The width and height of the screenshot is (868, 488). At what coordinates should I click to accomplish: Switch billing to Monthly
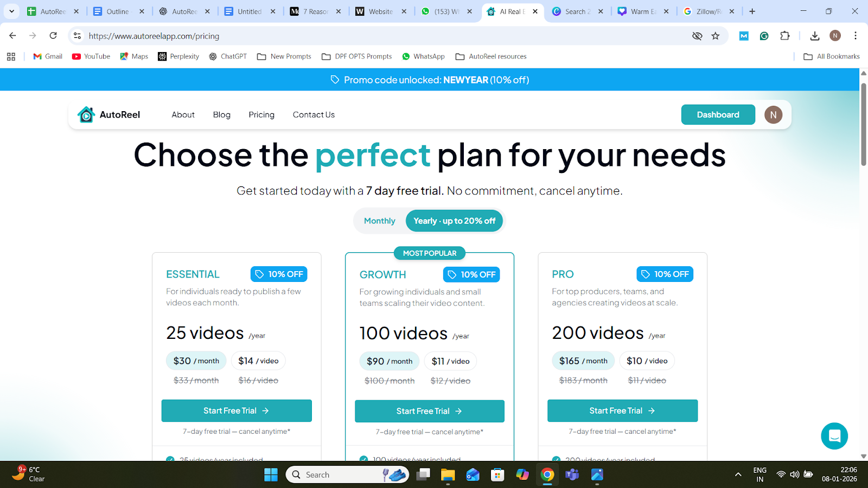click(x=380, y=221)
